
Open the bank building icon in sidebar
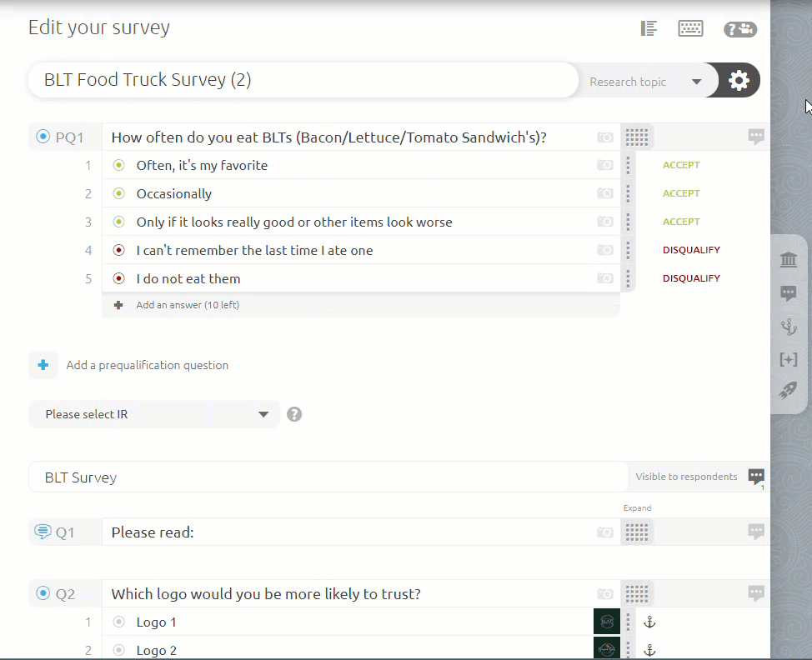[788, 260]
